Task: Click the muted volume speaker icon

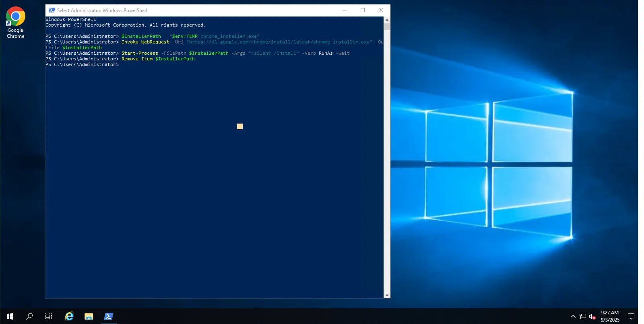Action: [x=592, y=317]
